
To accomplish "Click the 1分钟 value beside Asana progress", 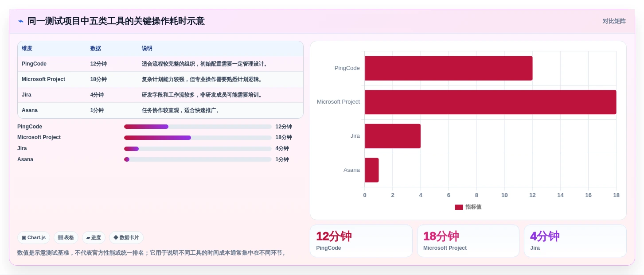I will [x=282, y=159].
